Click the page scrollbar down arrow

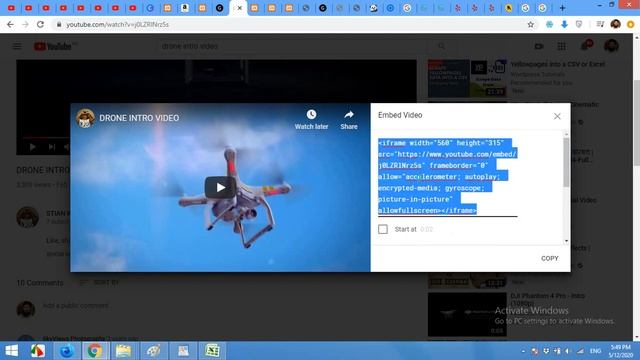[636, 338]
